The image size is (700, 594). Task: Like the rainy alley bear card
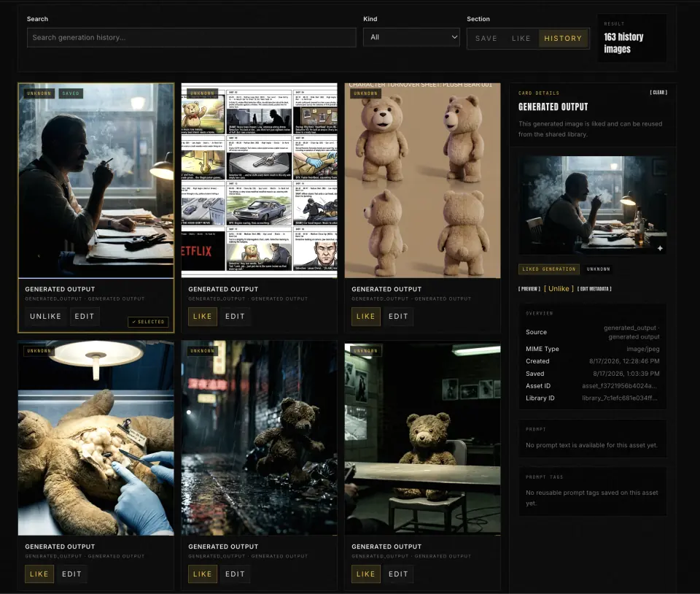point(202,574)
